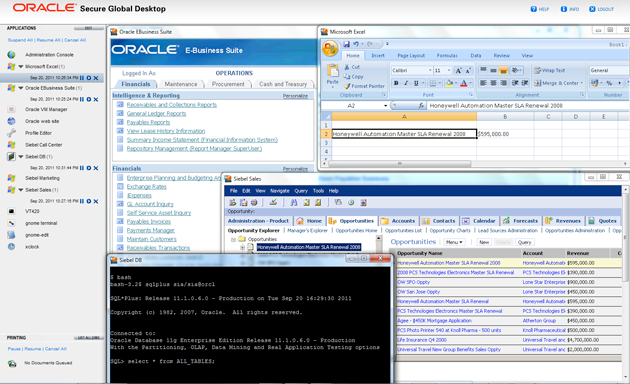Click the Increase Font Size icon
This screenshot has width=630, height=384.
pos(458,71)
